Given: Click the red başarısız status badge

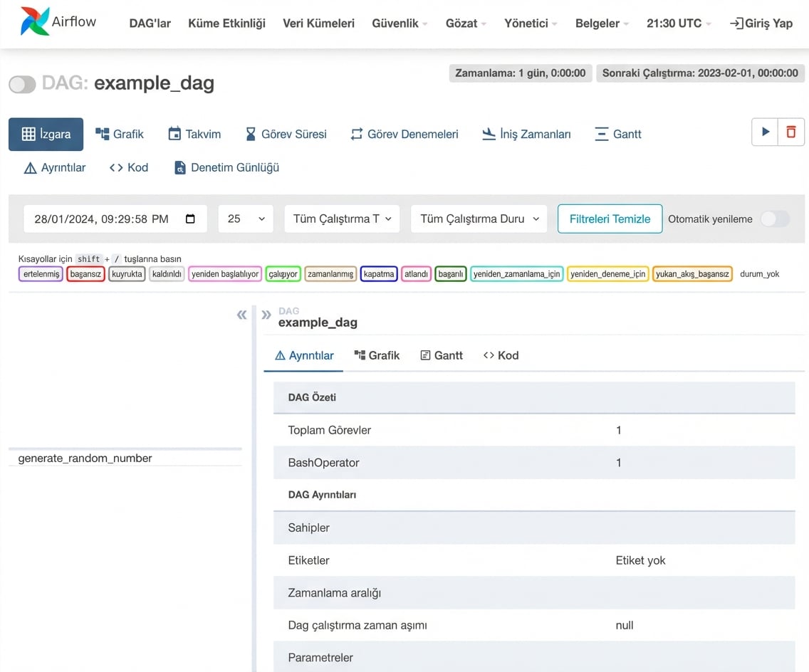Looking at the screenshot, I should [x=85, y=274].
